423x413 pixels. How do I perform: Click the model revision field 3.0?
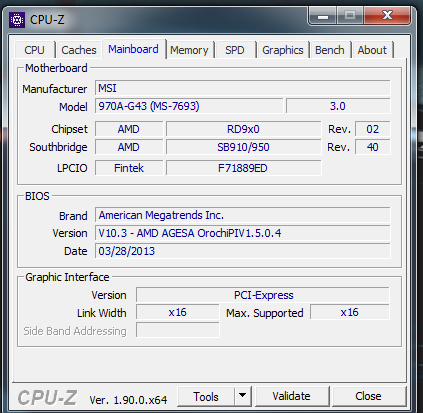point(338,106)
